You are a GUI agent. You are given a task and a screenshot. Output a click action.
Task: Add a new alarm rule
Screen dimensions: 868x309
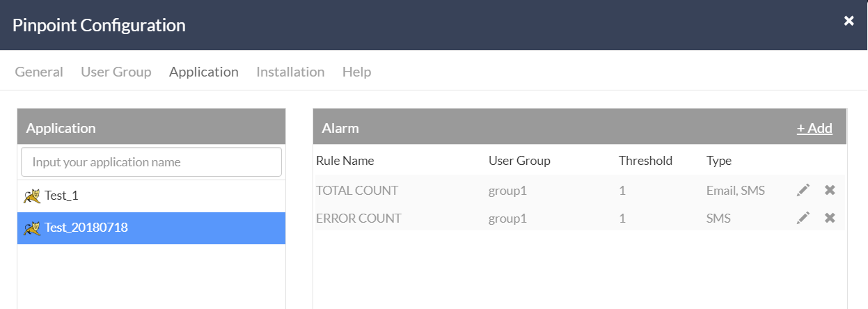pyautogui.click(x=814, y=128)
